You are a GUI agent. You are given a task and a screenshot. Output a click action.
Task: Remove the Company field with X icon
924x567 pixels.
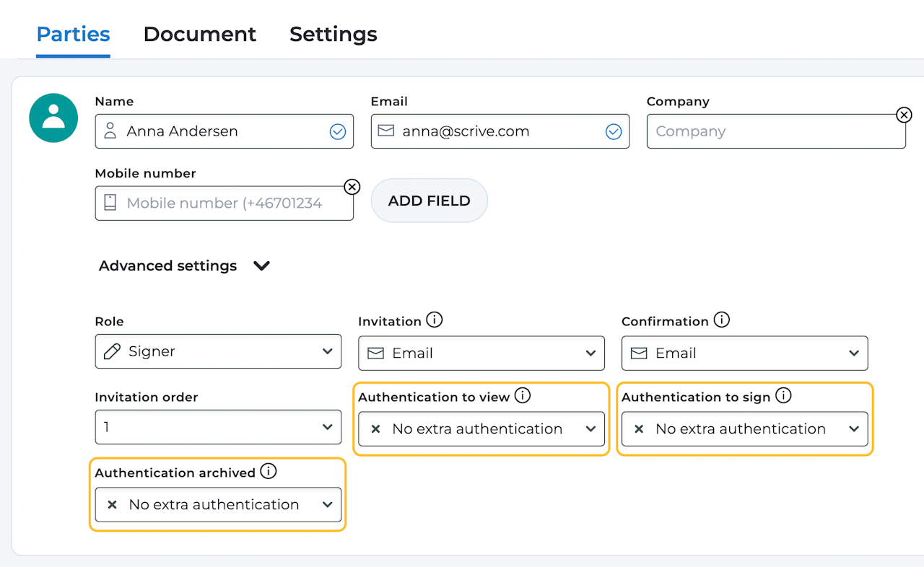click(x=903, y=115)
